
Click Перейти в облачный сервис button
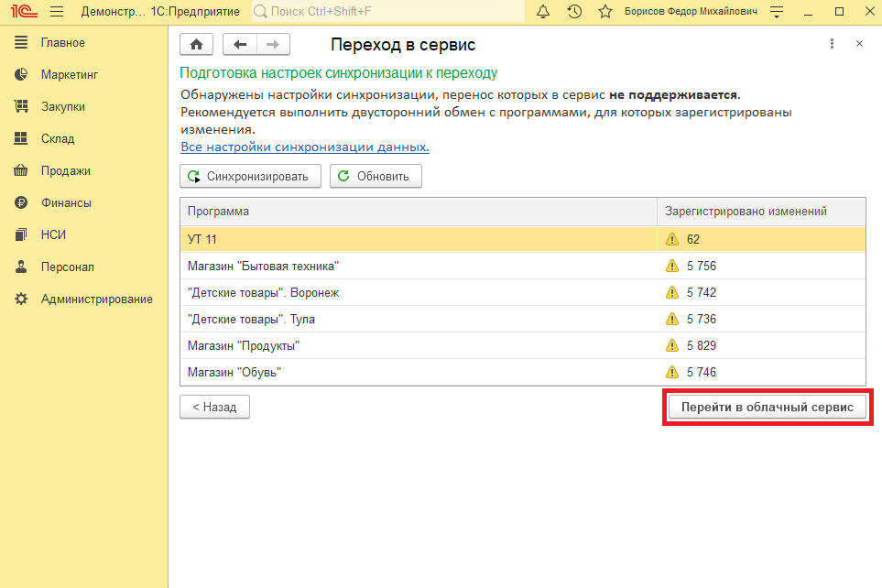click(x=768, y=407)
